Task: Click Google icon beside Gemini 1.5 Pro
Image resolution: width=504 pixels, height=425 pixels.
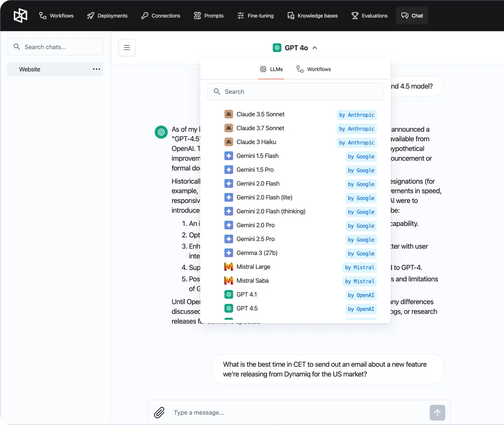Action: [x=229, y=170]
